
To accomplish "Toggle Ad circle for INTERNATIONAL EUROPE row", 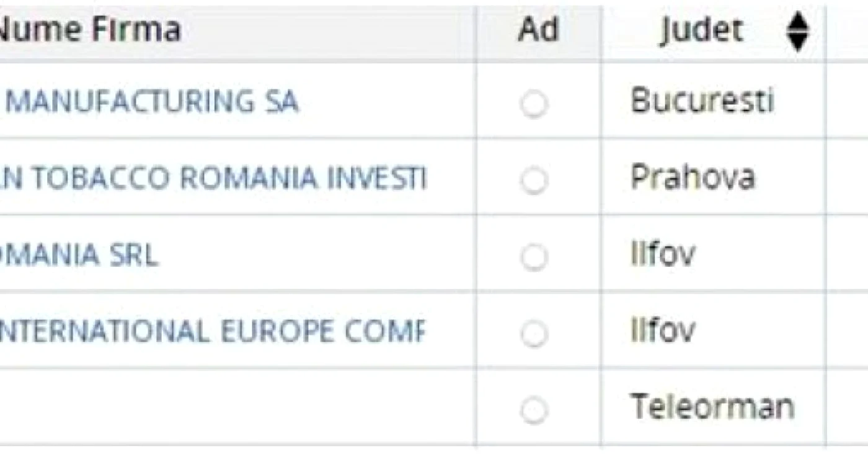I will point(534,334).
